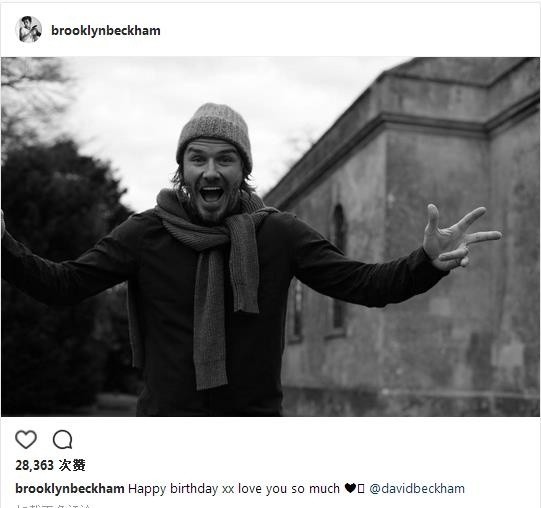This screenshot has width=541, height=508.
Task: Like the post with the heart icon
Action: 26,439
